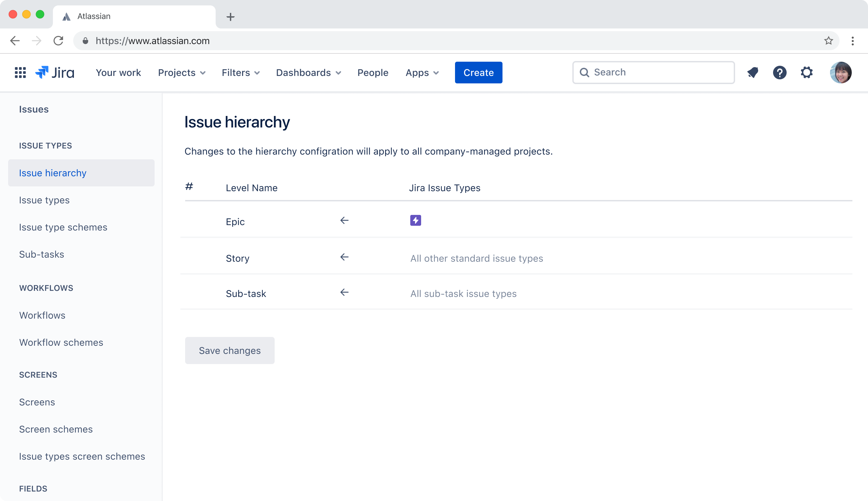Image resolution: width=868 pixels, height=501 pixels.
Task: Click the search magnifier icon
Action: coord(585,72)
